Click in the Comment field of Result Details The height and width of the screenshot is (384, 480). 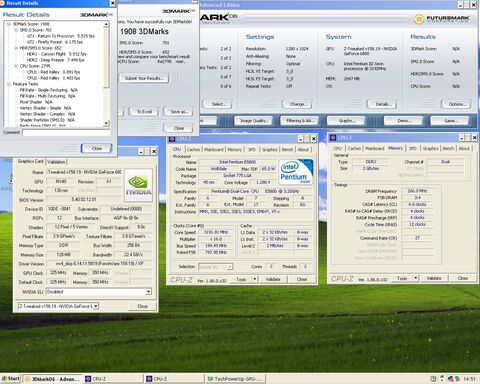coord(66,132)
